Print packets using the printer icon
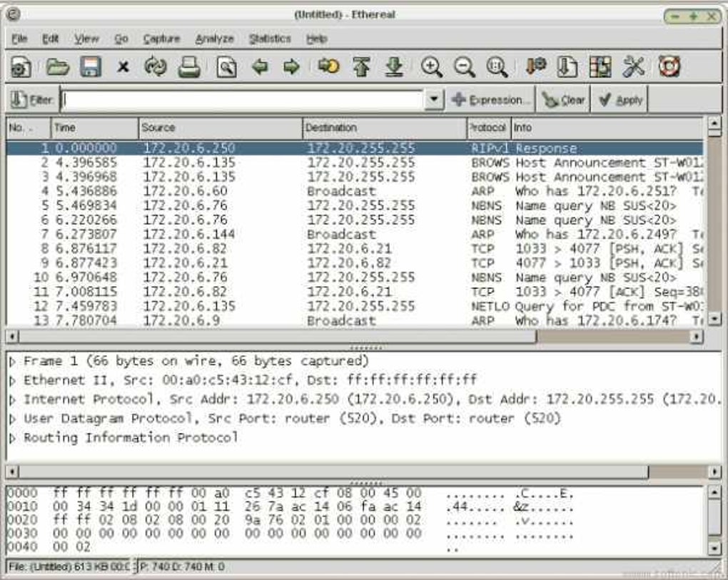The width and height of the screenshot is (728, 580). pyautogui.click(x=189, y=67)
